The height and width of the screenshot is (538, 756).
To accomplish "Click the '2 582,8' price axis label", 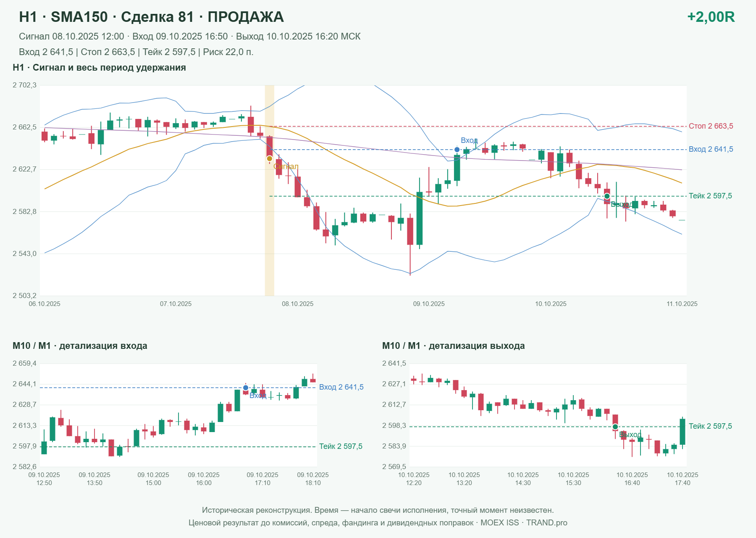I will pyautogui.click(x=25, y=211).
